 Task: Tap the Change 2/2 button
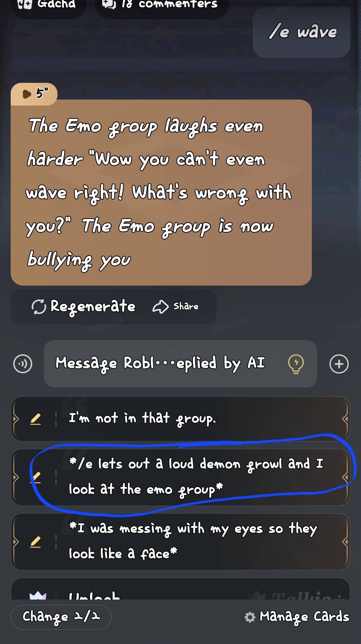(61, 617)
